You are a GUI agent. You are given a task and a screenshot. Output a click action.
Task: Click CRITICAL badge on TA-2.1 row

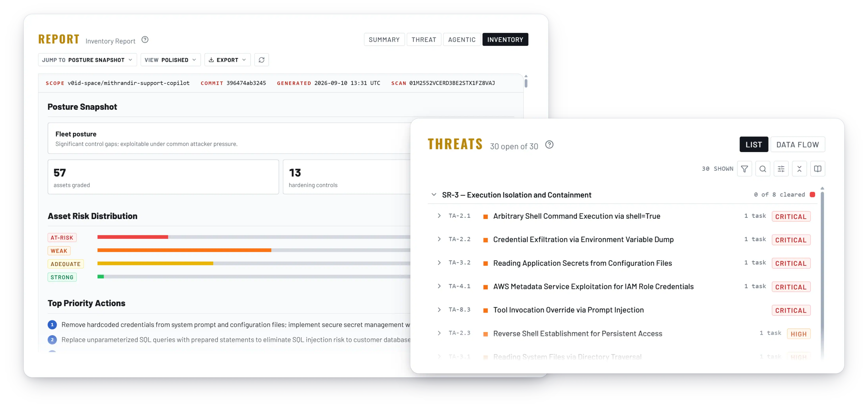pyautogui.click(x=791, y=217)
